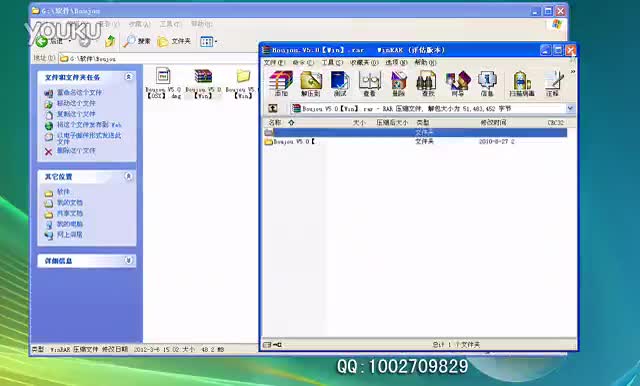Screen dimensions: 640x386
Task: Open WinRAR Commands (命令) menu
Action: pyautogui.click(x=303, y=62)
